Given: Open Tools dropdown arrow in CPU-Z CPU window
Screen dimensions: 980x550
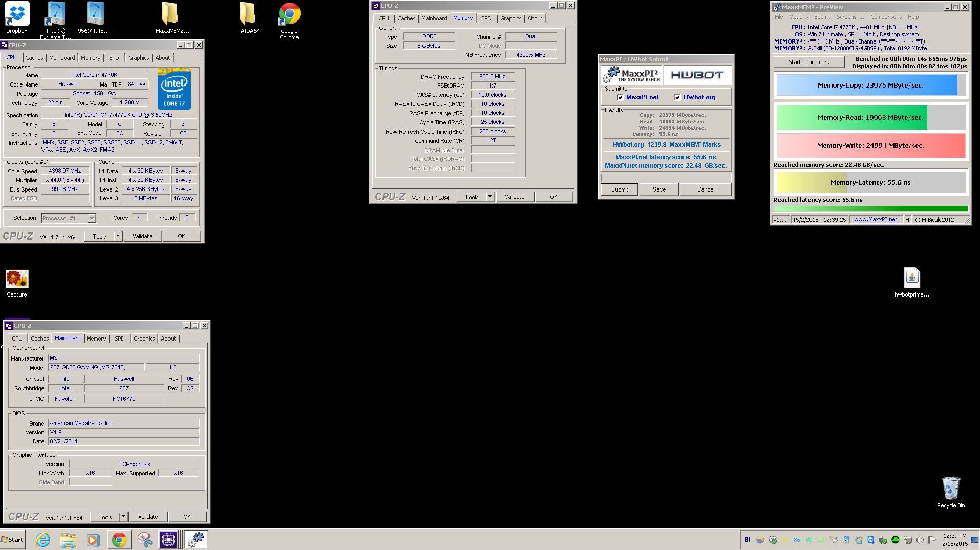Looking at the screenshot, I should 118,236.
